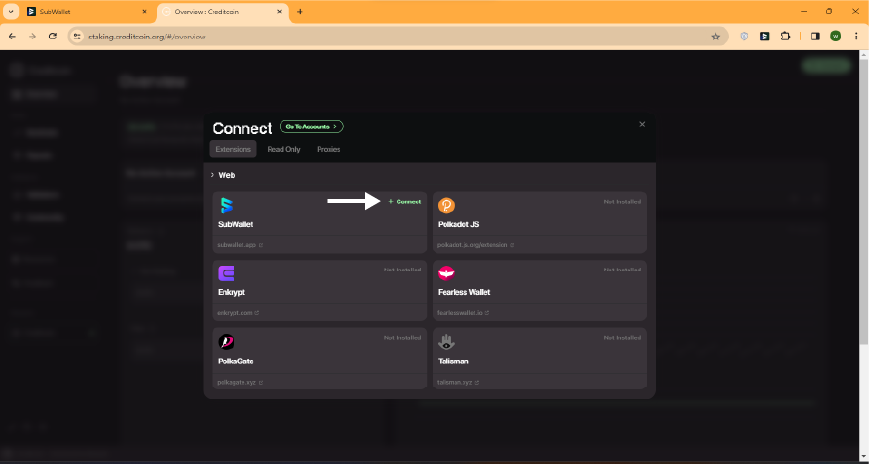
Task: Click the Fearless Wallet logo icon
Action: (446, 273)
